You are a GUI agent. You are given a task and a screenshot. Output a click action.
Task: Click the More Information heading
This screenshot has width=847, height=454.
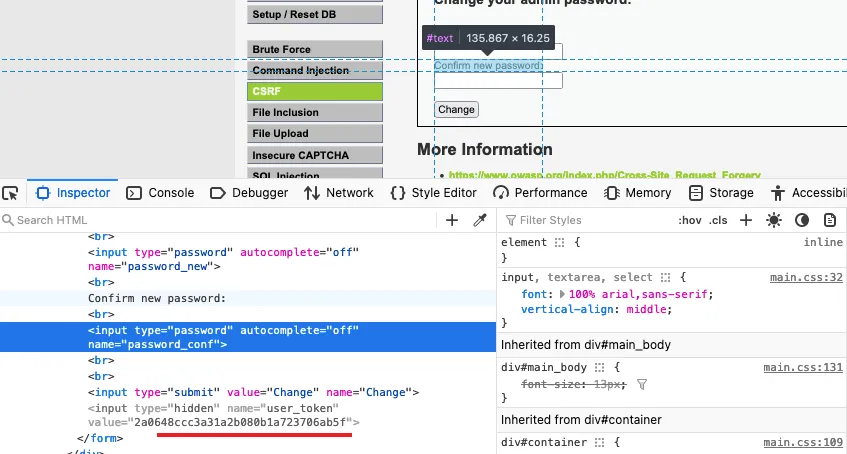click(485, 149)
